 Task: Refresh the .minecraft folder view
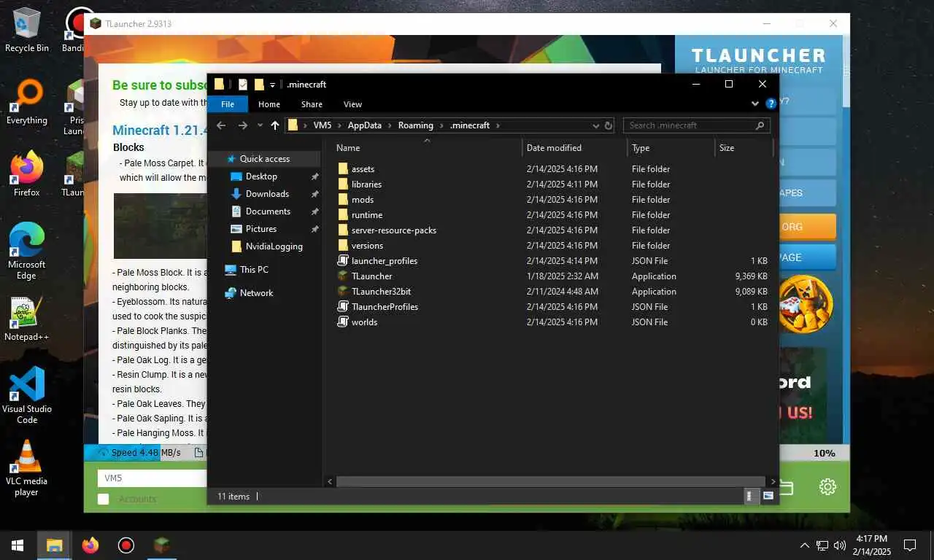609,125
